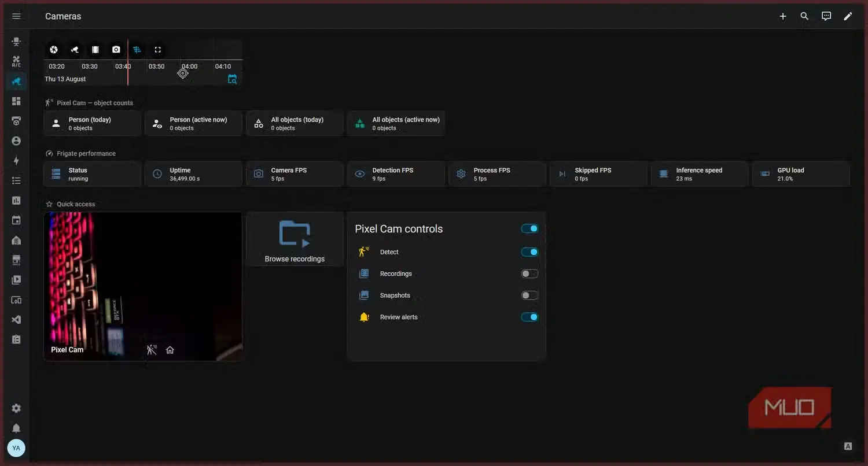
Task: Open Energy lightning bolt sidebar icon
Action: click(16, 161)
